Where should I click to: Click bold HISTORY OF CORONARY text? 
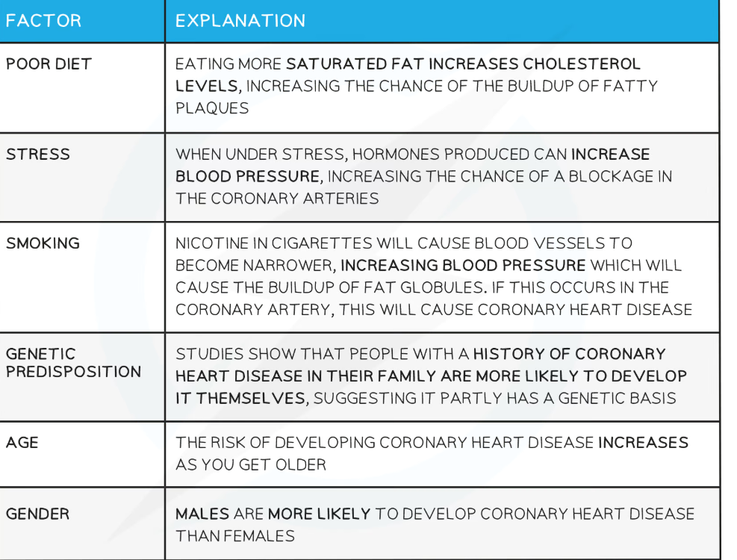click(568, 354)
